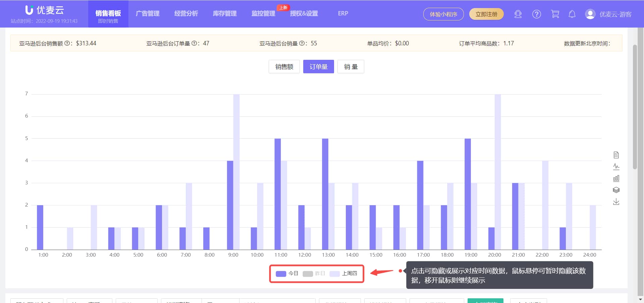The image size is (644, 303).
Task: Open the data table view via document icon
Action: (x=616, y=155)
